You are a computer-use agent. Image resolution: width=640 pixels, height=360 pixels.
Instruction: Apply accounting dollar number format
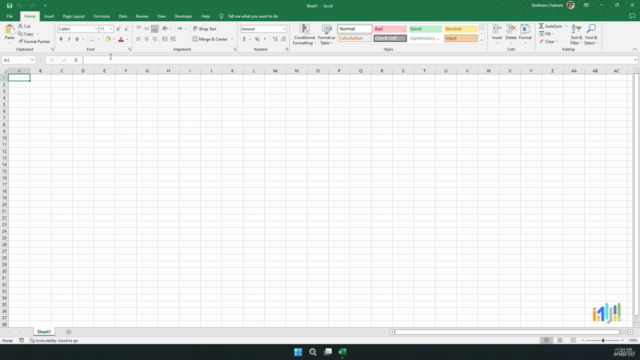click(x=244, y=39)
